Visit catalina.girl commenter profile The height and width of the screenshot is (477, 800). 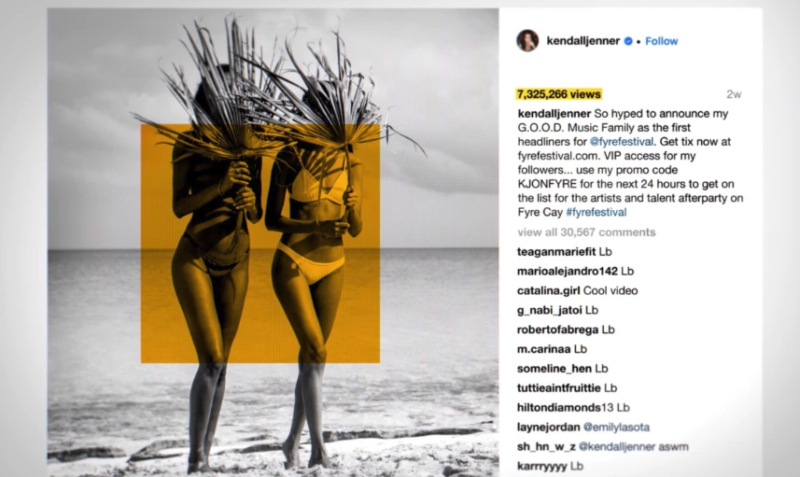(x=548, y=291)
